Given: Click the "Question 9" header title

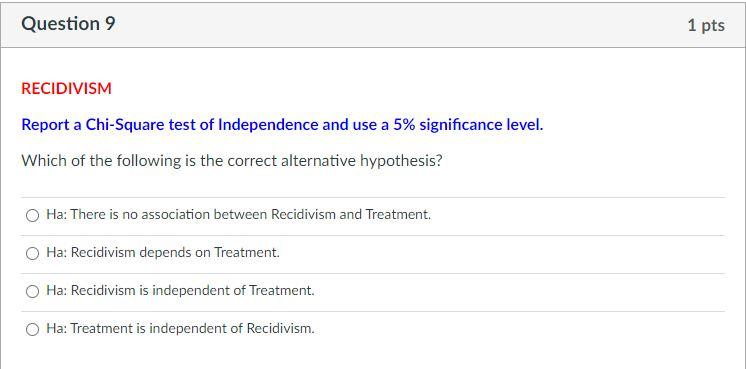Looking at the screenshot, I should coord(69,24).
